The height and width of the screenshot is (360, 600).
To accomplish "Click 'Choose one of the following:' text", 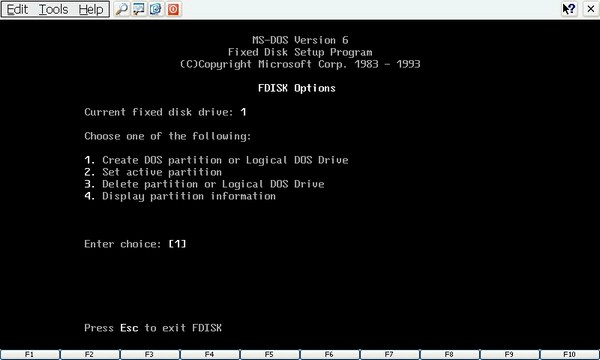I will [x=168, y=136].
